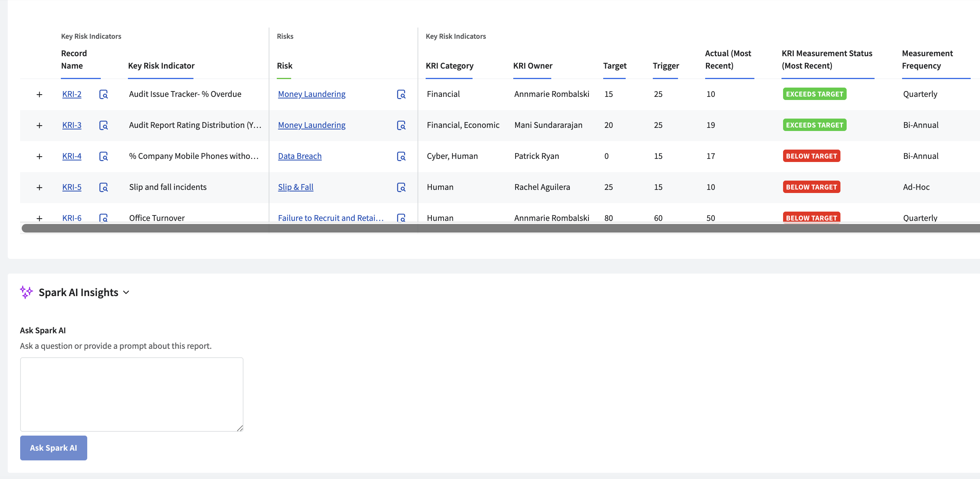Image resolution: width=980 pixels, height=479 pixels.
Task: Open preview icon for KRI-2 record
Action: point(104,94)
